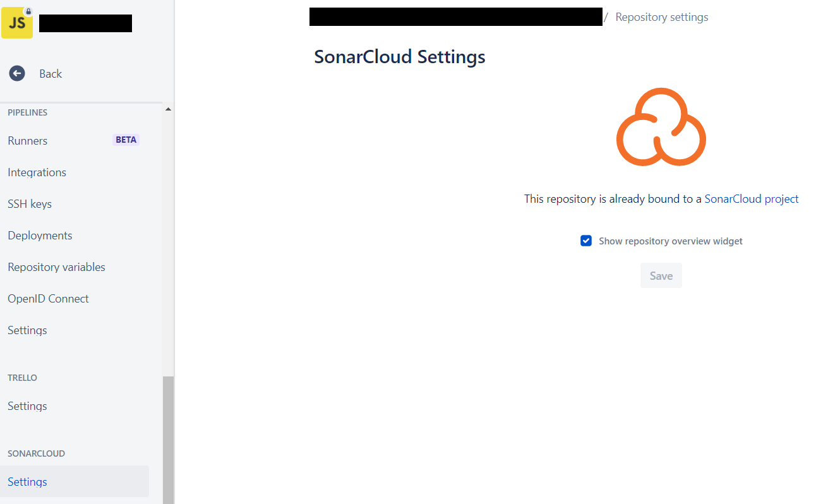This screenshot has width=828, height=504.
Task: Select Repository variables
Action: (56, 267)
